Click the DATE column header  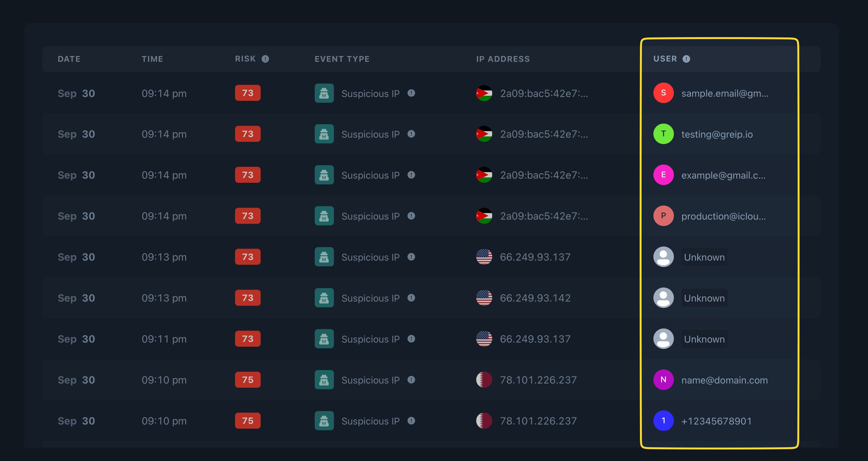click(x=69, y=59)
